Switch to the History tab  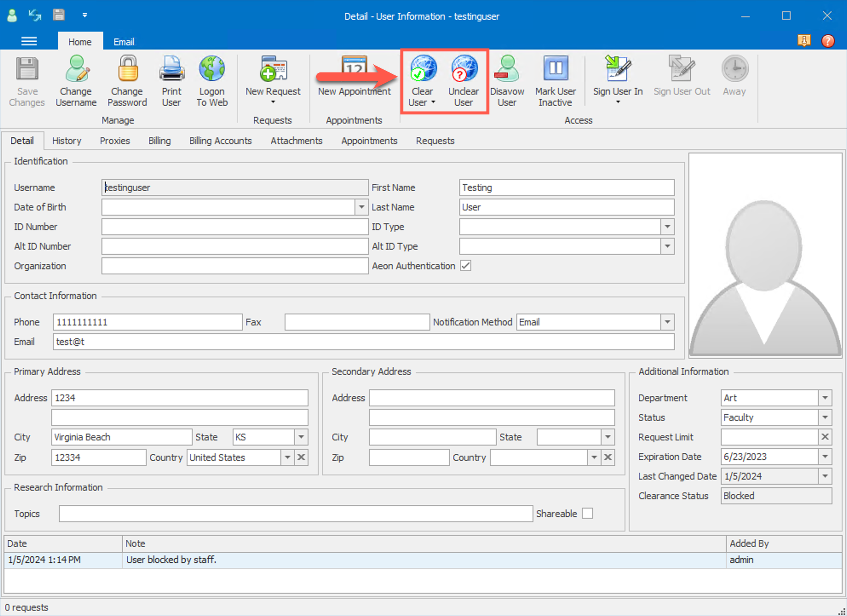coord(66,141)
